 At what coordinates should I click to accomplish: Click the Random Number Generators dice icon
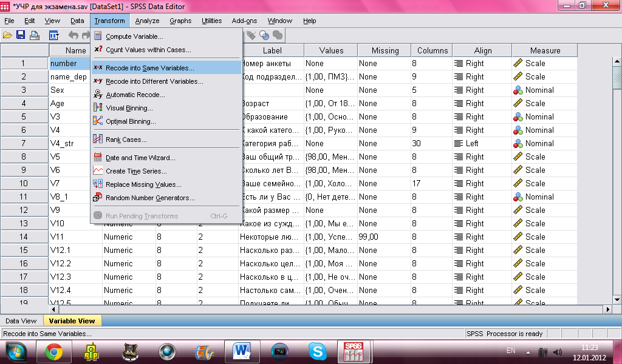98,197
